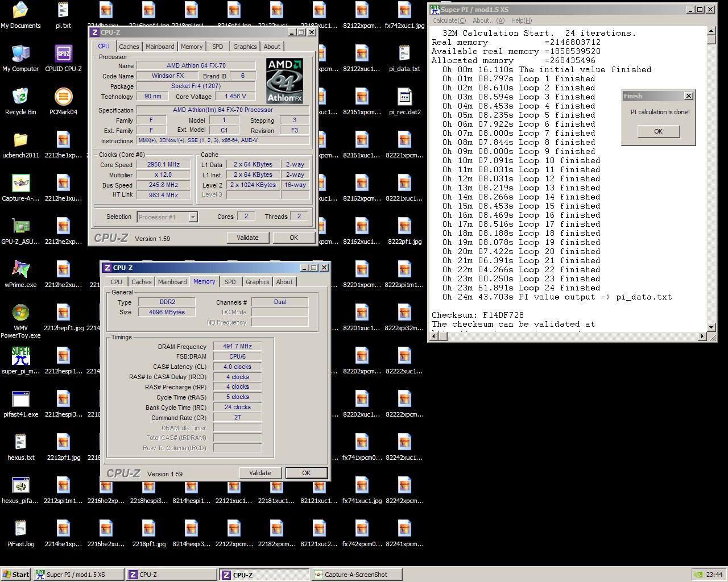Click the taskbar clock showing 23:44
Image resolution: width=728 pixels, height=582 pixels.
(714, 575)
